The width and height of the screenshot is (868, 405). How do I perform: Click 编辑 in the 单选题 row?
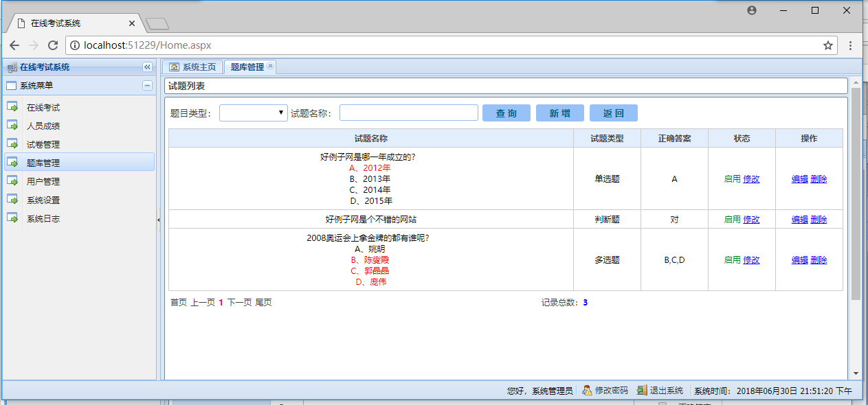(x=800, y=179)
